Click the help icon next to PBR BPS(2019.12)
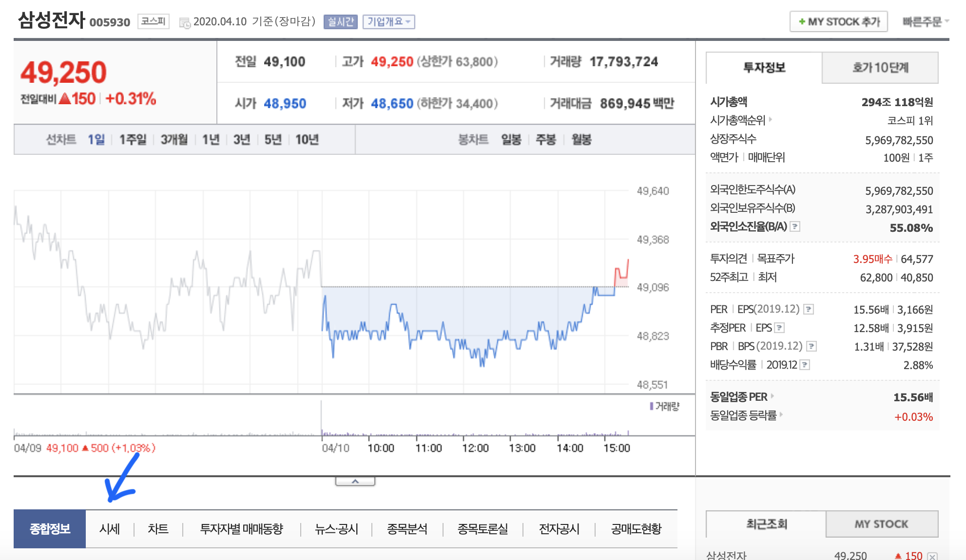This screenshot has height=560, width=966. (x=811, y=346)
